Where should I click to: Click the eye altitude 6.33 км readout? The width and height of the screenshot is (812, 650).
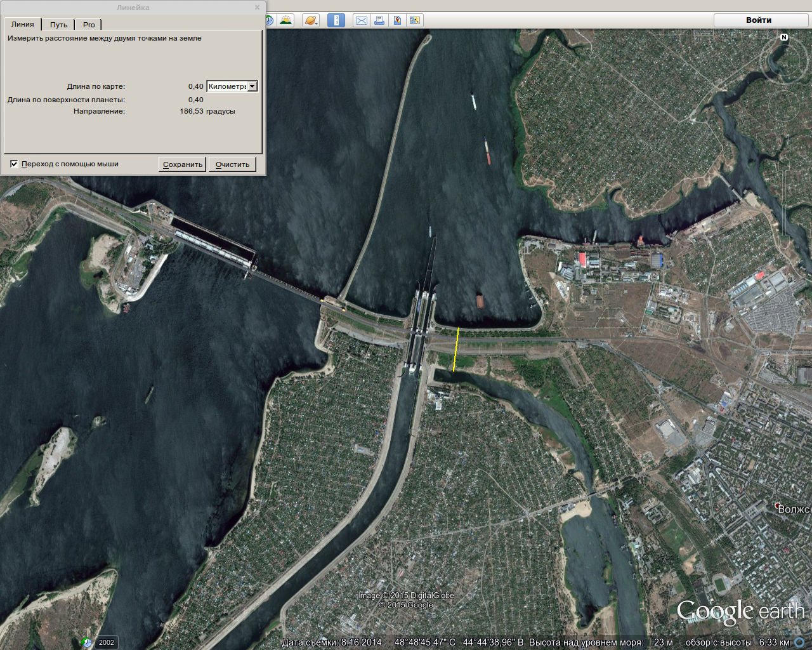click(x=774, y=642)
